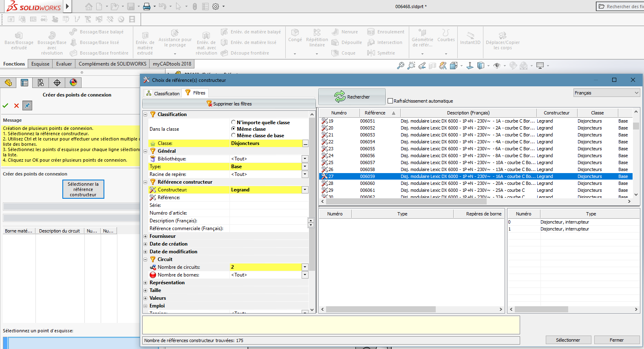This screenshot has width=644, height=349.
Task: Click the monitor view settings icon
Action: click(x=540, y=66)
